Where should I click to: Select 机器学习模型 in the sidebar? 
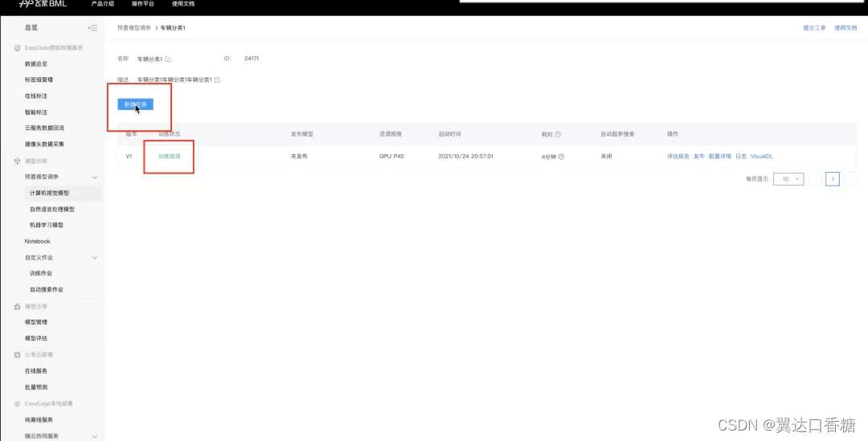(47, 225)
